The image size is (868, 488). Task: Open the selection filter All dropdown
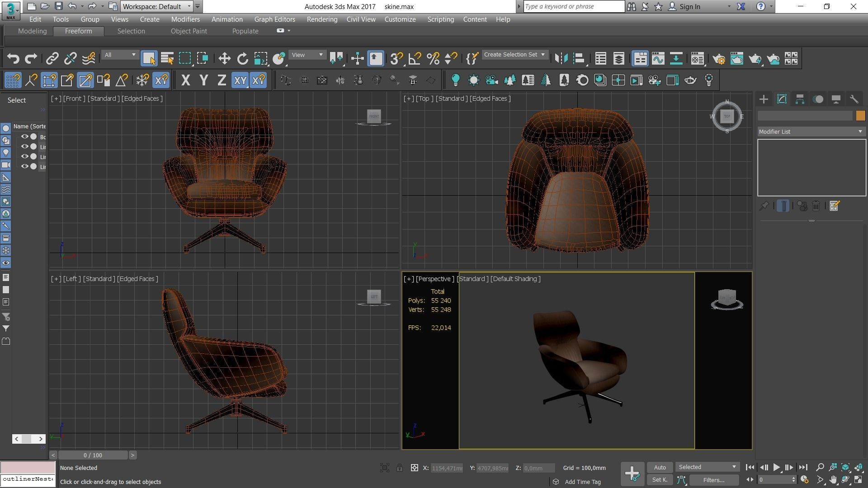[x=120, y=55]
